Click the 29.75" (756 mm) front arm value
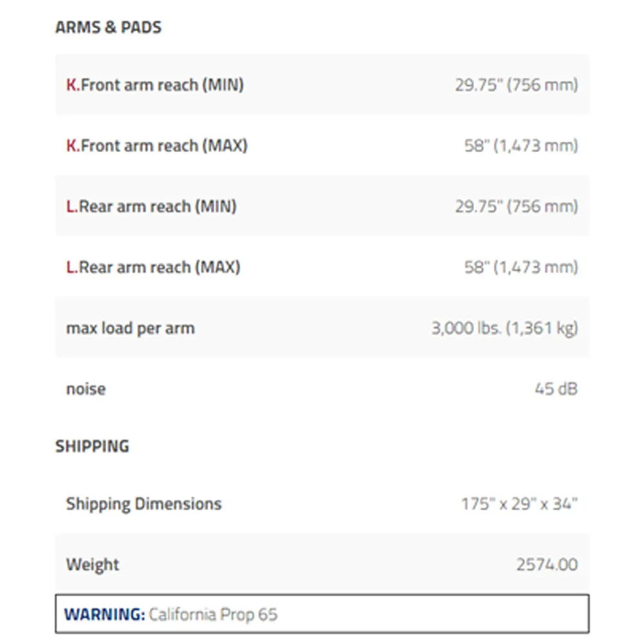 click(x=516, y=85)
